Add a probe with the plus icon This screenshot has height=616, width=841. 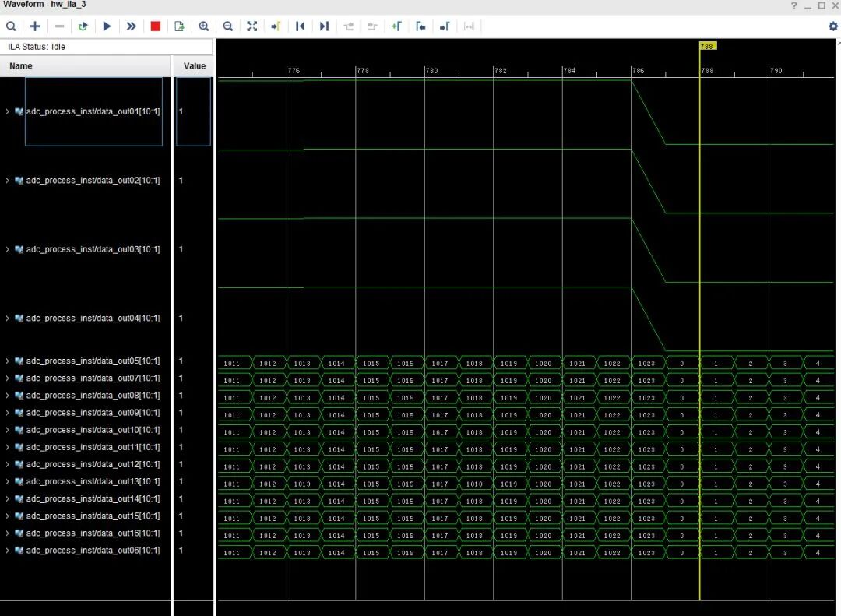click(35, 26)
